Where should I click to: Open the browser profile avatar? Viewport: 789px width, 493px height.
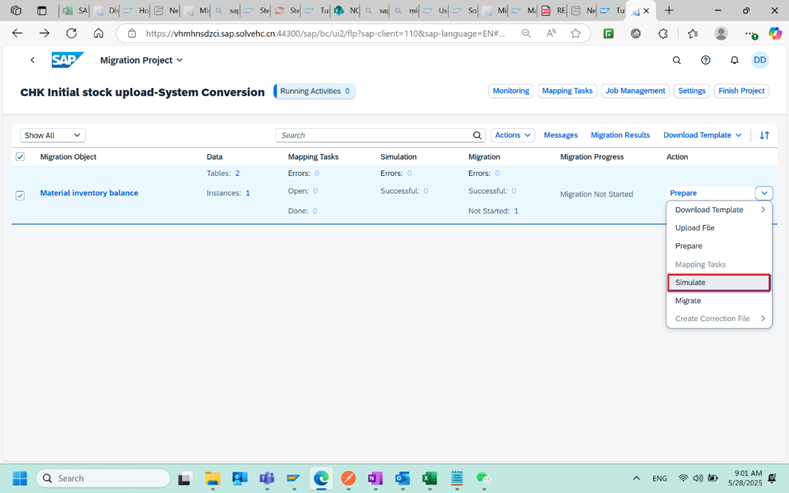tap(721, 33)
